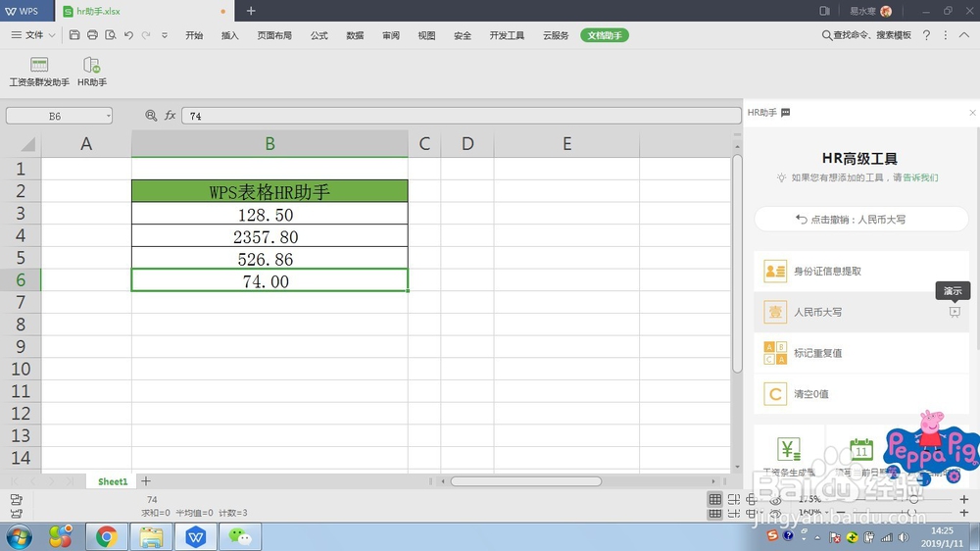Open 清空0值 tool
The height and width of the screenshot is (551, 980).
[x=861, y=394]
